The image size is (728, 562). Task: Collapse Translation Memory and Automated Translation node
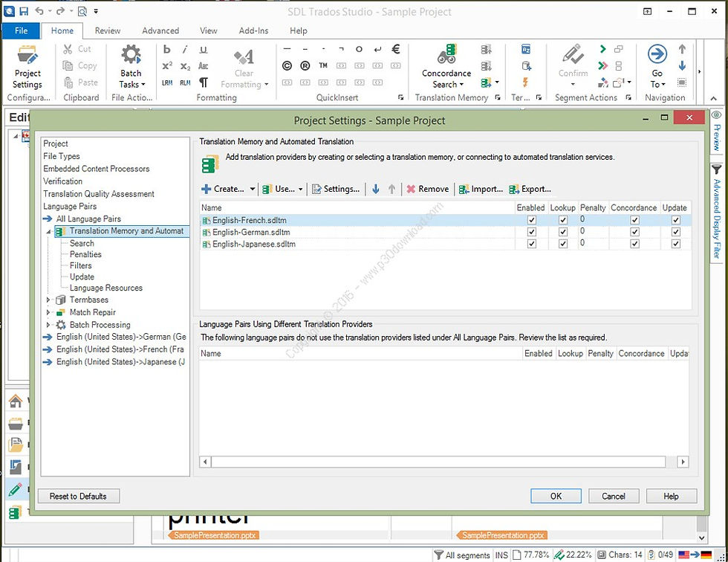(x=49, y=231)
